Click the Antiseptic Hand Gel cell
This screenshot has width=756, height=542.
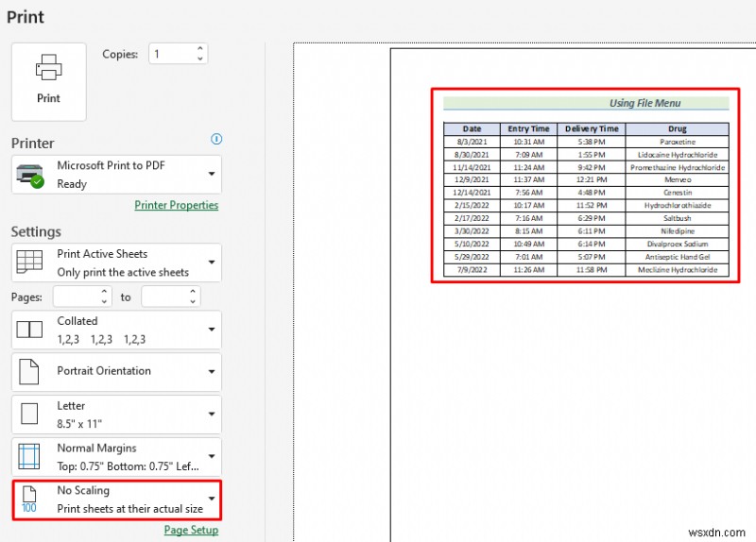(678, 257)
